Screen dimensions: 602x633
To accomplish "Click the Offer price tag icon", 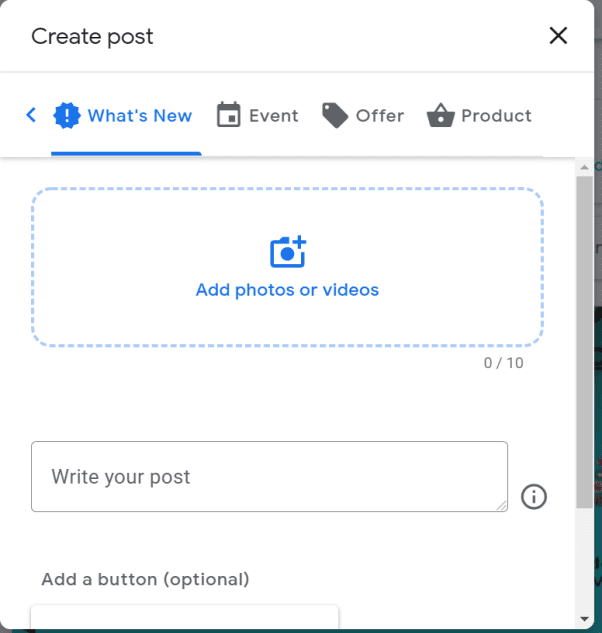I will [335, 115].
